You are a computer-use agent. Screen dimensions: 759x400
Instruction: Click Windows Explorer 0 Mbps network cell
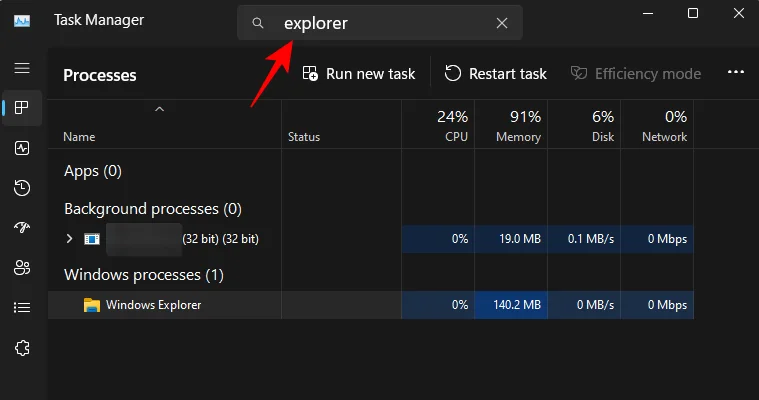657,305
